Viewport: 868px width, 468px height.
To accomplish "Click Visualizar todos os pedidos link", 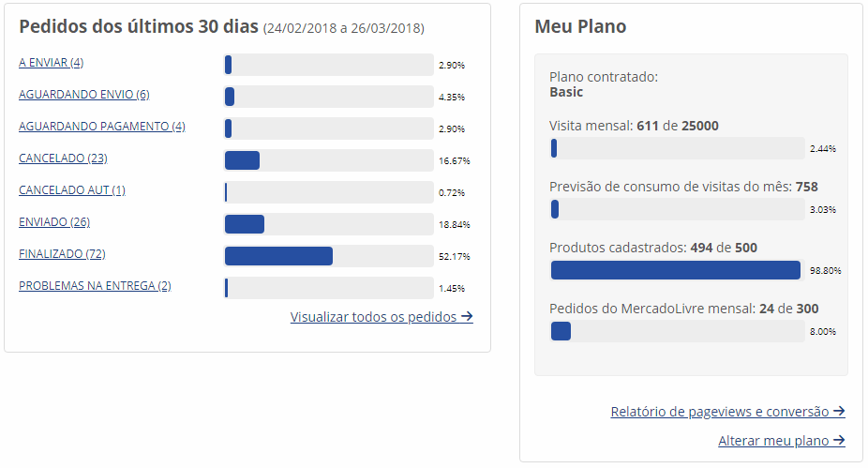I will tap(382, 317).
